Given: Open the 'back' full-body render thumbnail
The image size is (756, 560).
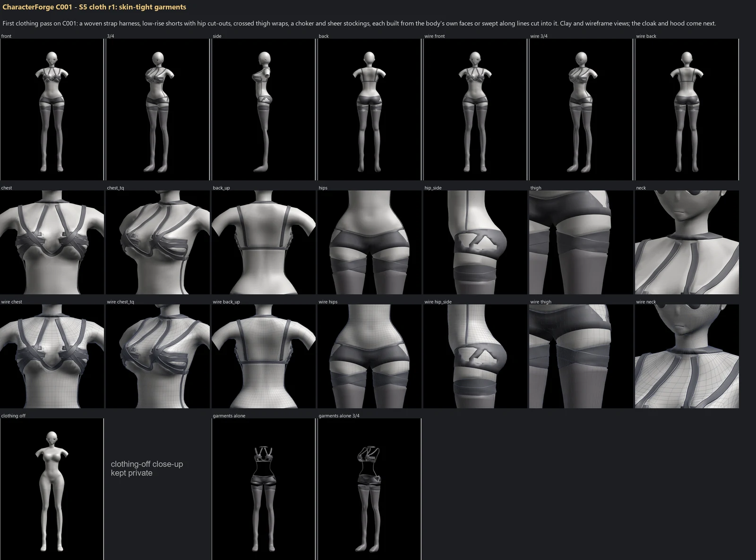Looking at the screenshot, I should click(369, 110).
